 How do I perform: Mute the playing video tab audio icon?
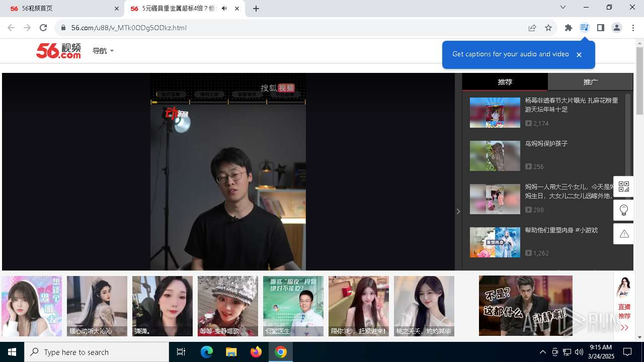(224, 9)
